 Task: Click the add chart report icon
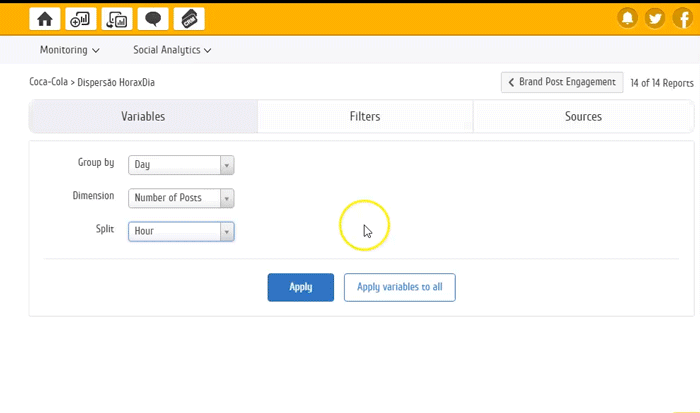point(80,18)
